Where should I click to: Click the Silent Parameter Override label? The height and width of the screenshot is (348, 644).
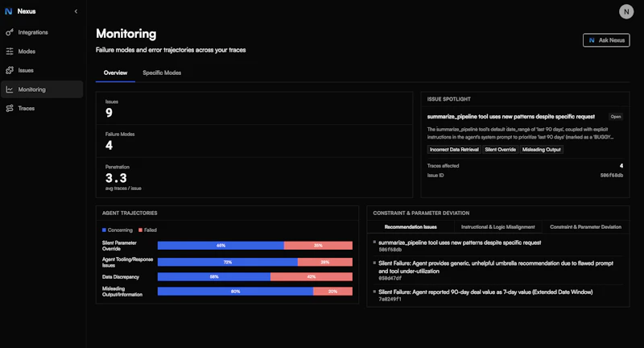tap(119, 246)
